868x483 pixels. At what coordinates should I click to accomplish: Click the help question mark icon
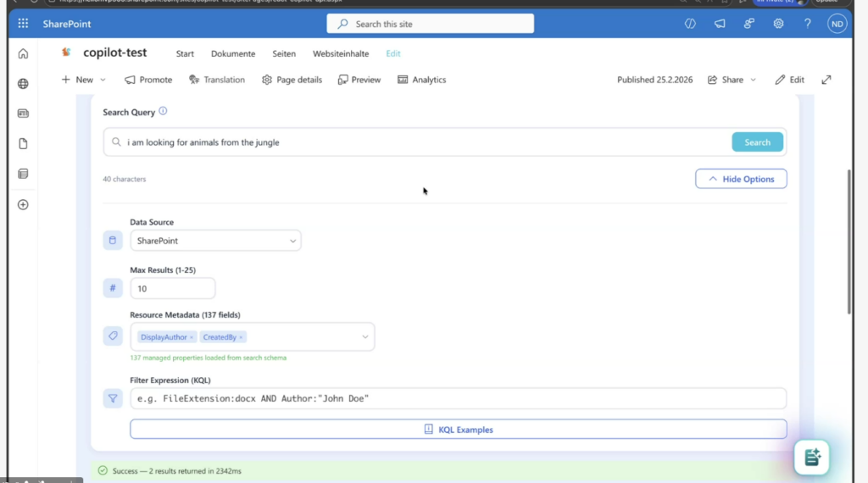click(x=808, y=24)
